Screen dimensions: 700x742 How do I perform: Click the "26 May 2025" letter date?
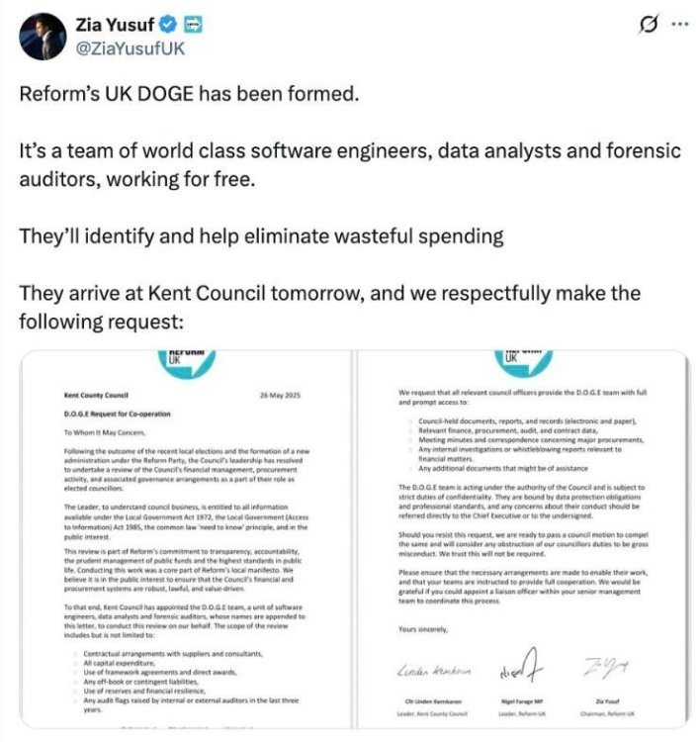click(x=280, y=396)
